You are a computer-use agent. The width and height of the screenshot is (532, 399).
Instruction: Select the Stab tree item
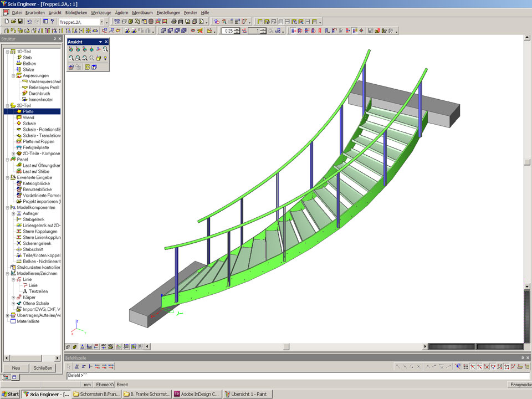click(27, 57)
